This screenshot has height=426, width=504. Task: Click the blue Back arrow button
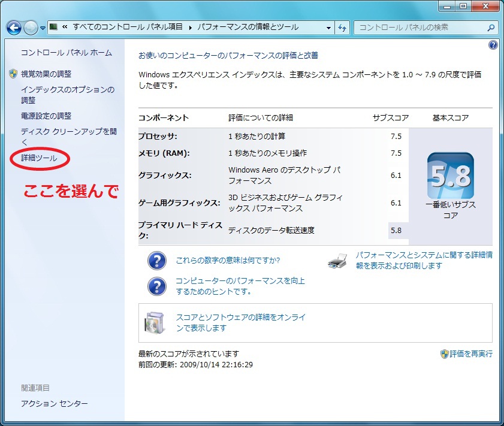[14, 28]
